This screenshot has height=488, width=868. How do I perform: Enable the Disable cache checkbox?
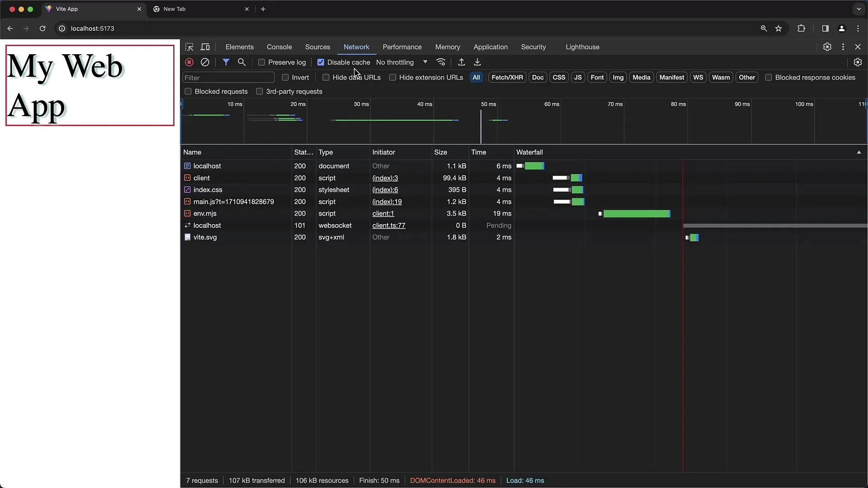[321, 62]
